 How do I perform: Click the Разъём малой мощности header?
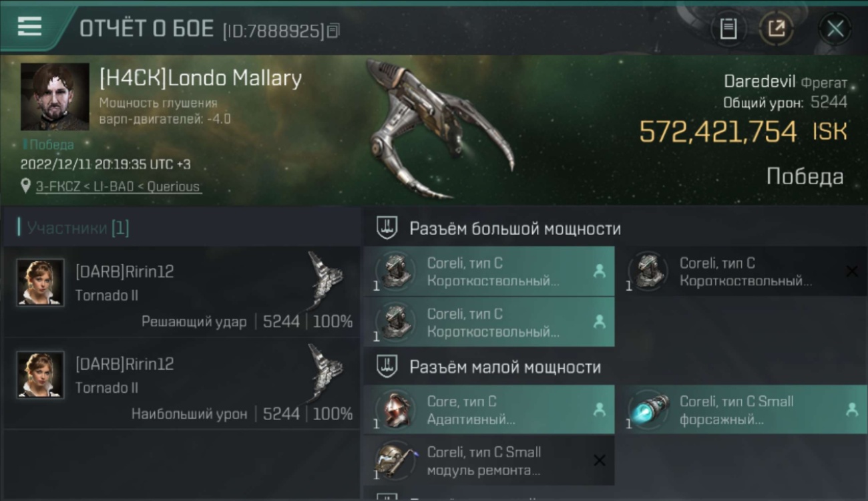click(x=505, y=367)
